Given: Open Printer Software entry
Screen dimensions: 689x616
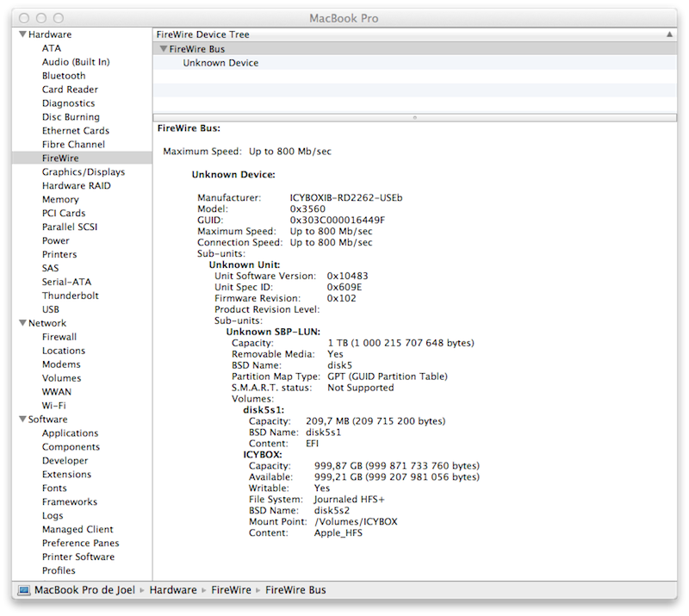Looking at the screenshot, I should [78, 557].
